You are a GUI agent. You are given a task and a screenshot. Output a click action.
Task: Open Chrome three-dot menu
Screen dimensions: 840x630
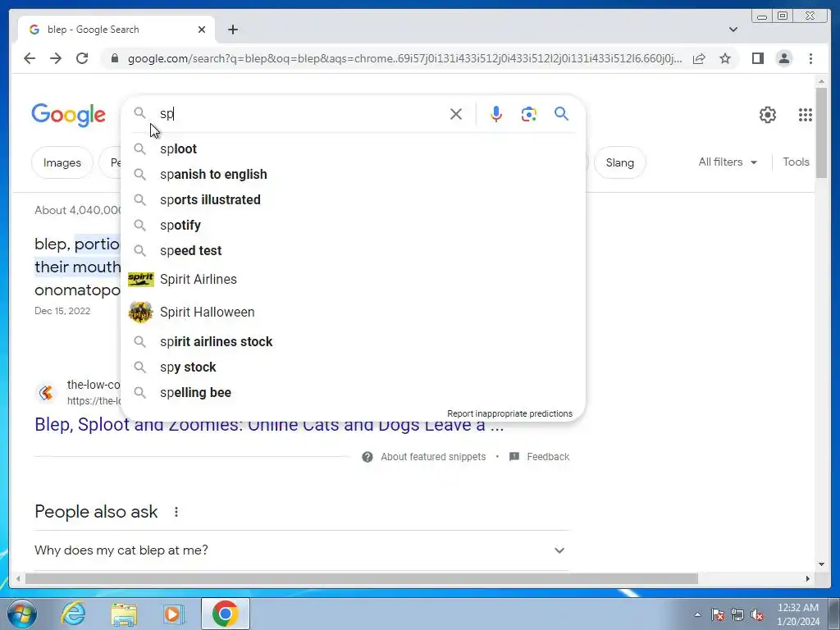click(x=810, y=58)
